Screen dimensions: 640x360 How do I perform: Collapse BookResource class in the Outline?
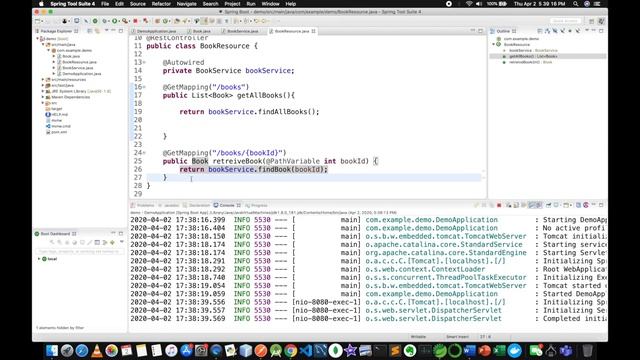(493, 44)
